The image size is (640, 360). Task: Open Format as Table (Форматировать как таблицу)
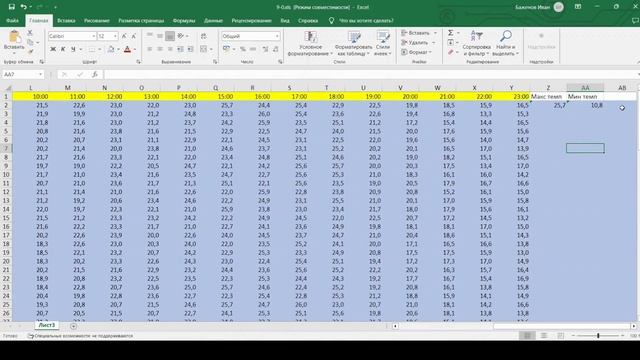[353, 43]
